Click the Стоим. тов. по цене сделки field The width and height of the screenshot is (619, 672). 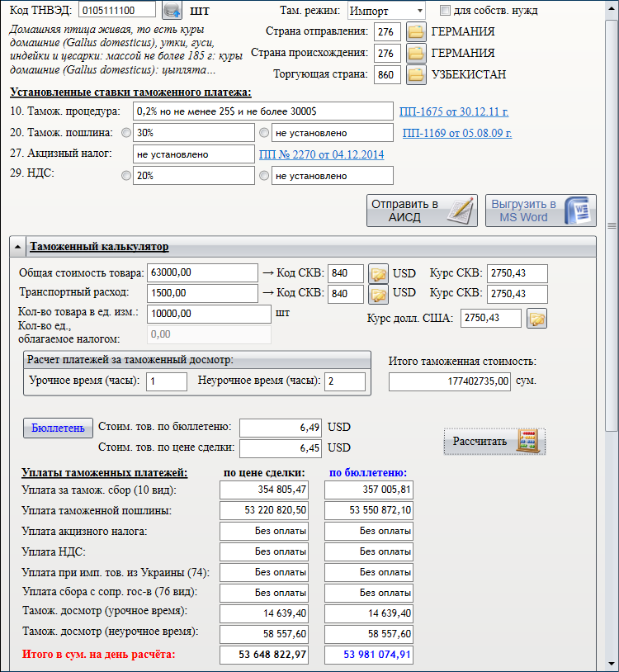pyautogui.click(x=281, y=448)
